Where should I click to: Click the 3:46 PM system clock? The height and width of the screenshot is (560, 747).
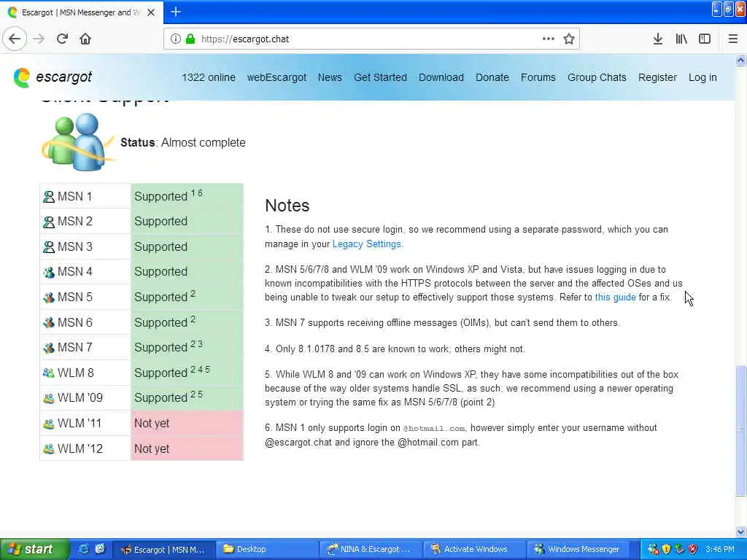[x=720, y=549]
